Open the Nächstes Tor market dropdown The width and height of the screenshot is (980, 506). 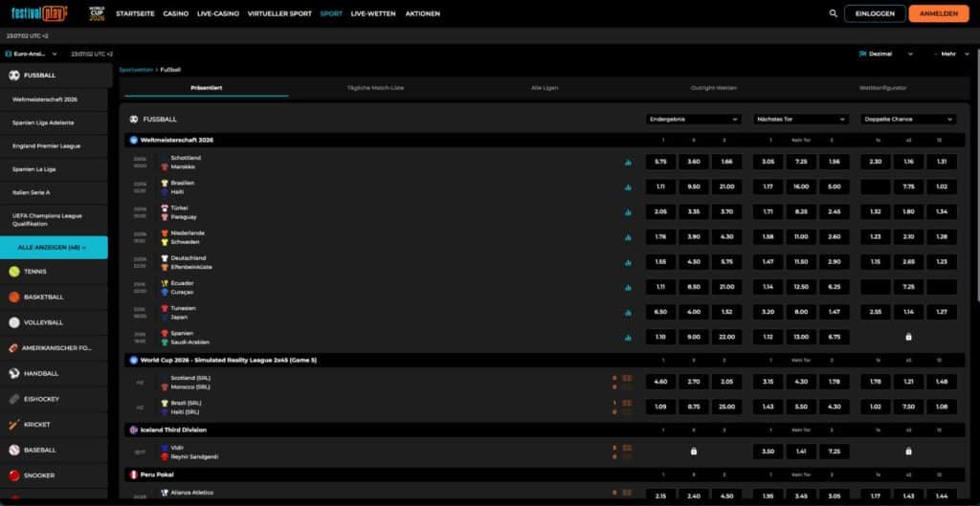tap(801, 119)
